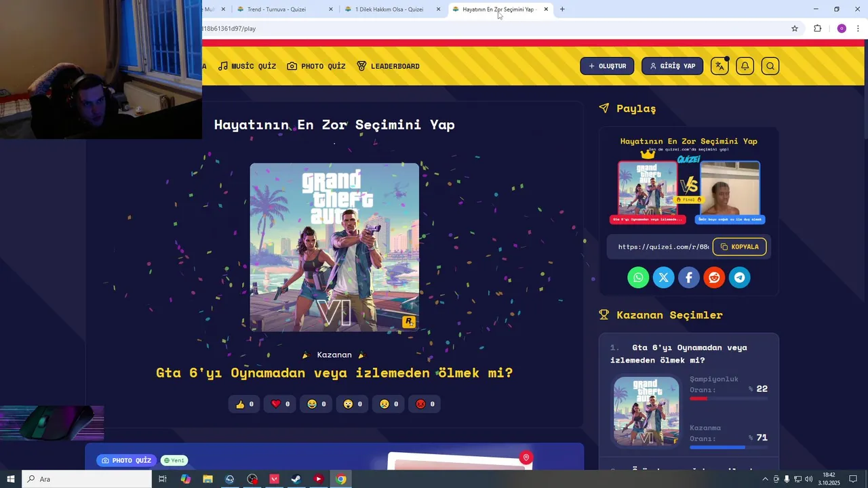Open Music Quiz menu item

(247, 66)
